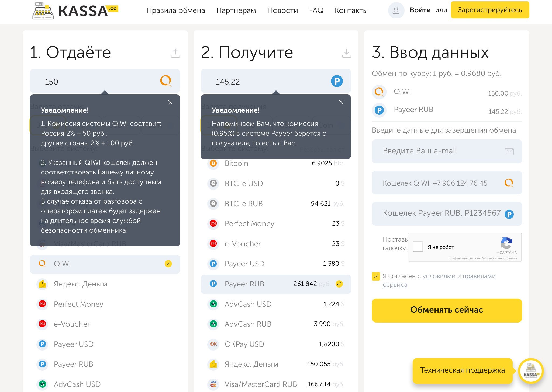Click the Войти login link
This screenshot has width=552, height=392.
(420, 10)
